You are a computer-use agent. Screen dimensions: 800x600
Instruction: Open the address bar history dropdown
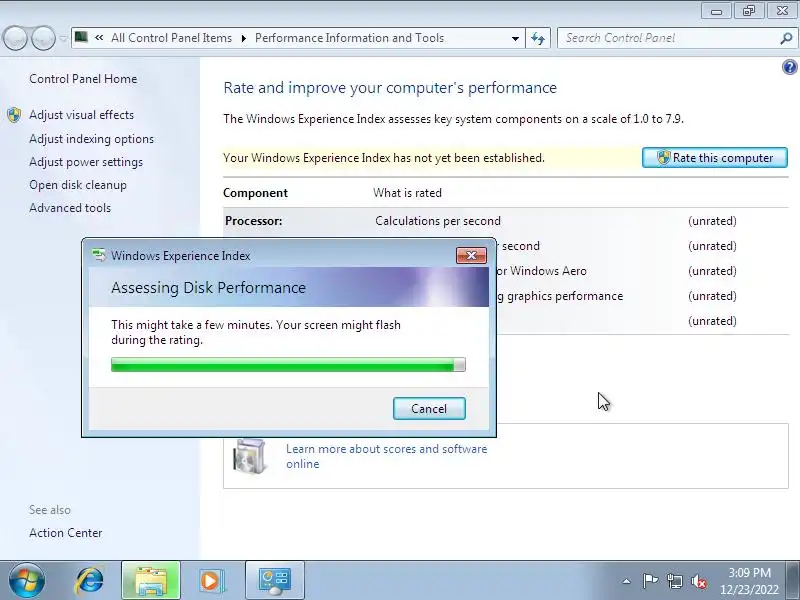pyautogui.click(x=515, y=38)
